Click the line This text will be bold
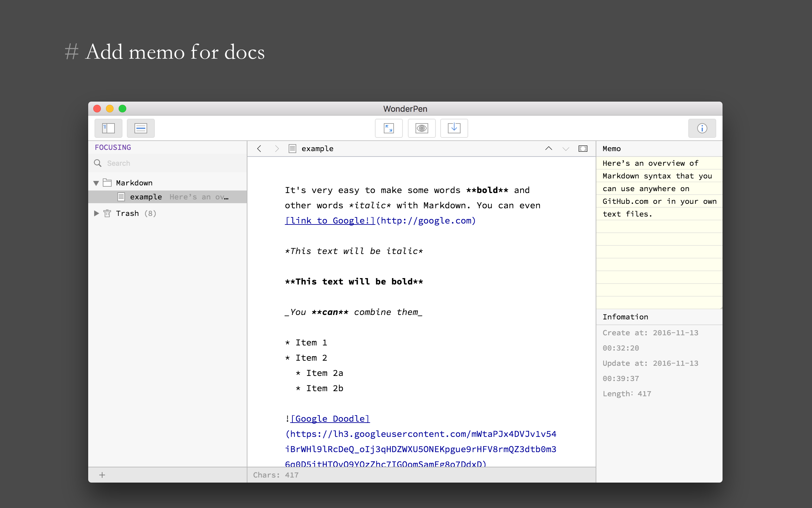This screenshot has height=508, width=812. pos(354,282)
